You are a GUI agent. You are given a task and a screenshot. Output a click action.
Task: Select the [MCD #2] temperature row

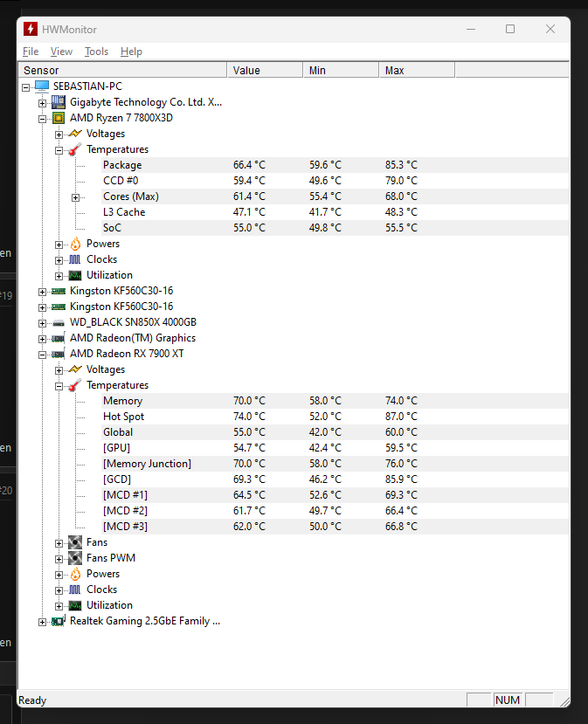click(x=336, y=511)
